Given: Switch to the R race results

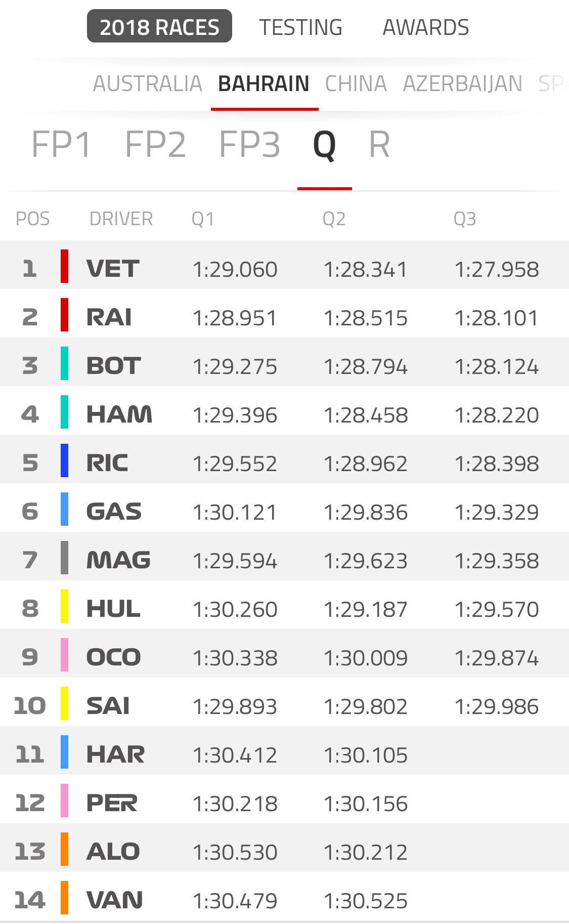Looking at the screenshot, I should click(x=379, y=145).
